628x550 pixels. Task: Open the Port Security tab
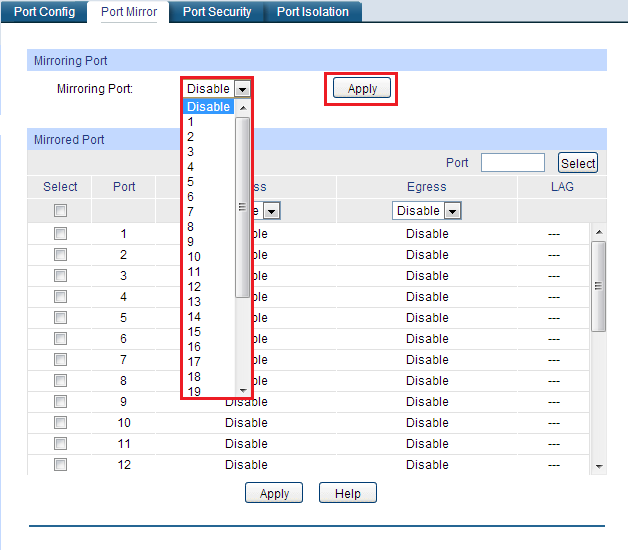tap(217, 12)
